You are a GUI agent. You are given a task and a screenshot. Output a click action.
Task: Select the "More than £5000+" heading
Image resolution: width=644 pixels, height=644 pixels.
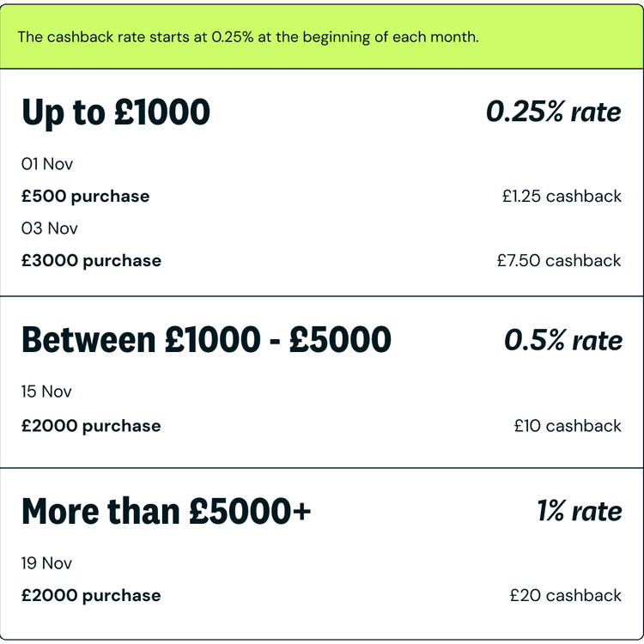[x=167, y=511]
